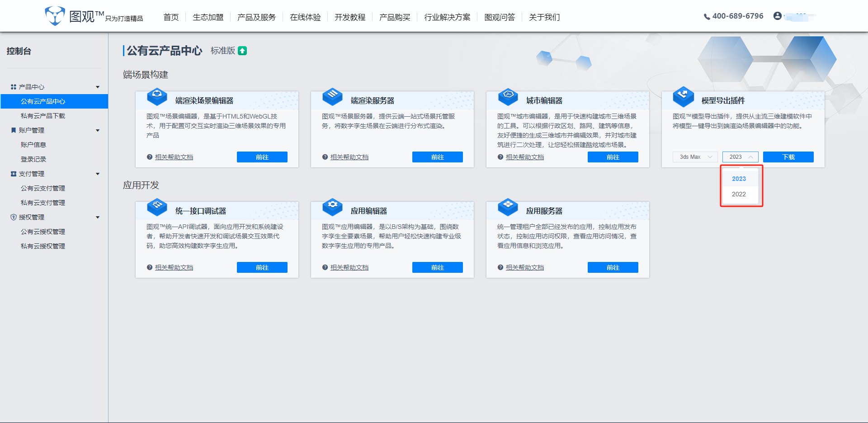This screenshot has width=868, height=423.
Task: Open 开发教程 in the top navigation
Action: (350, 17)
